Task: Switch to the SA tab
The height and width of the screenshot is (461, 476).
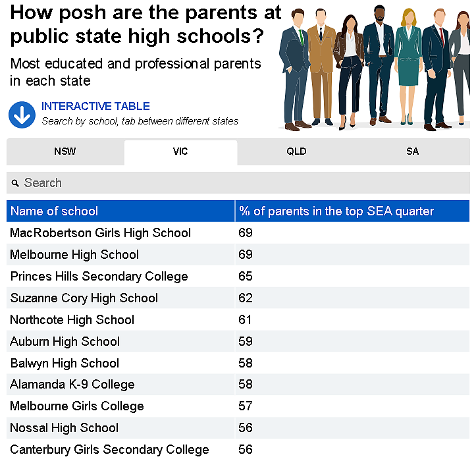Action: click(413, 151)
